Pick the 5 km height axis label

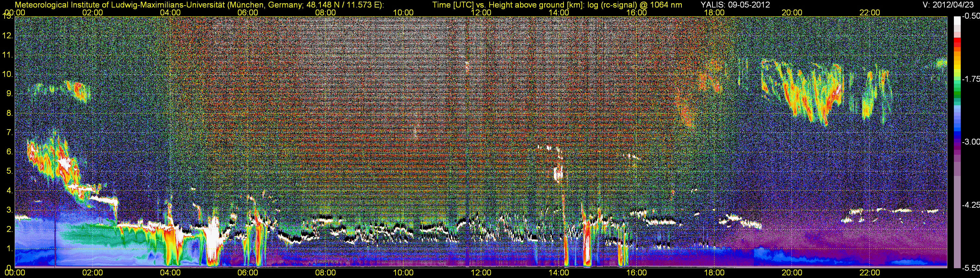point(9,171)
